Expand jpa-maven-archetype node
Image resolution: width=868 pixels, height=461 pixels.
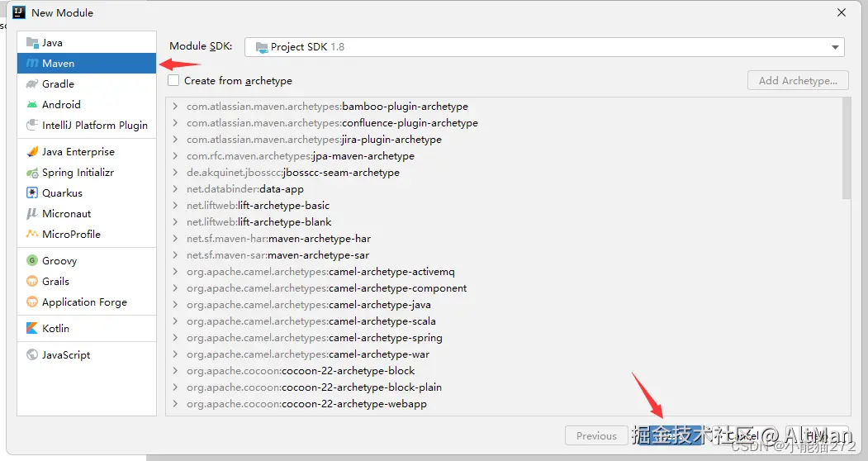pyautogui.click(x=175, y=155)
